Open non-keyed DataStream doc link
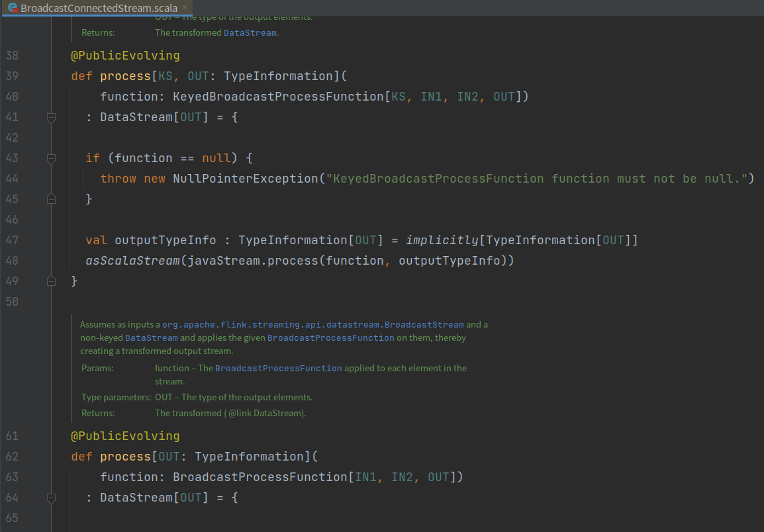The width and height of the screenshot is (764, 532). click(152, 337)
